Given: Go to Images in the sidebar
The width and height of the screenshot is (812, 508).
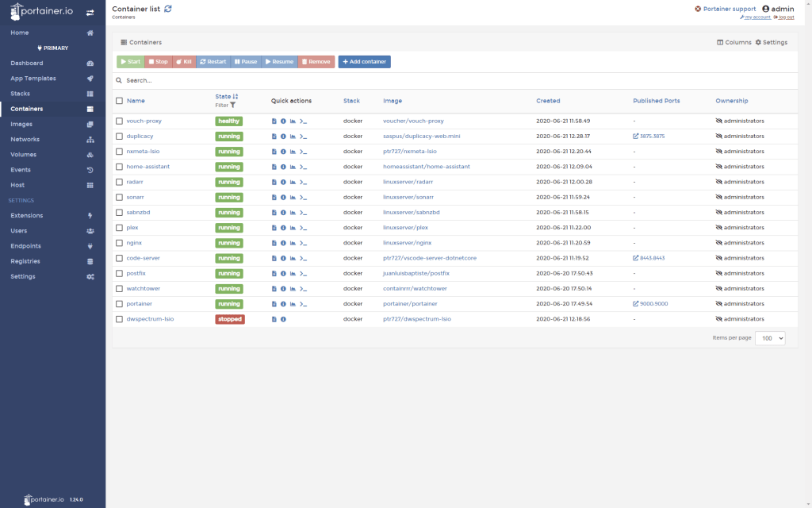Looking at the screenshot, I should pyautogui.click(x=21, y=124).
